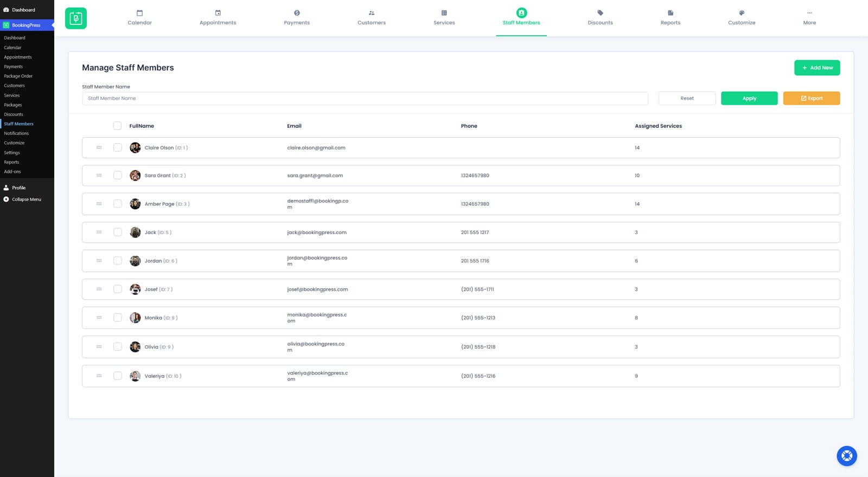Viewport: 868px width, 477px height.
Task: Click the Assigned Services column header
Action: click(659, 126)
